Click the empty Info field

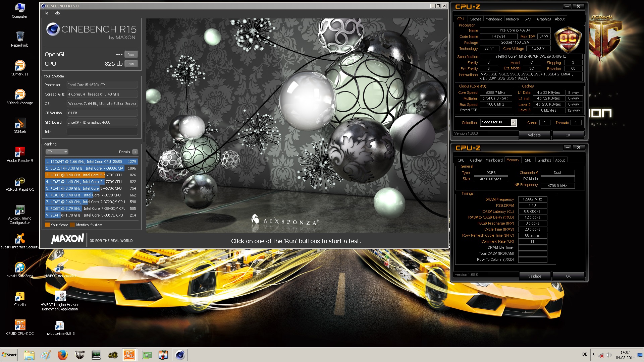click(102, 132)
